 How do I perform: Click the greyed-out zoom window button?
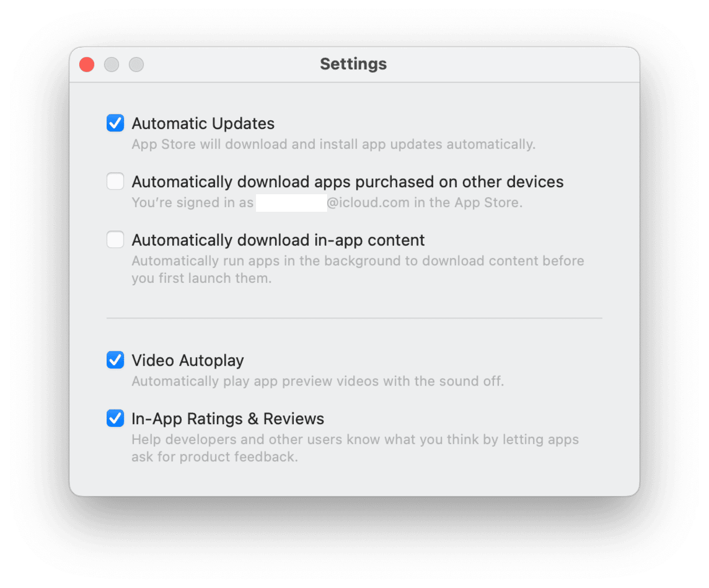point(136,64)
